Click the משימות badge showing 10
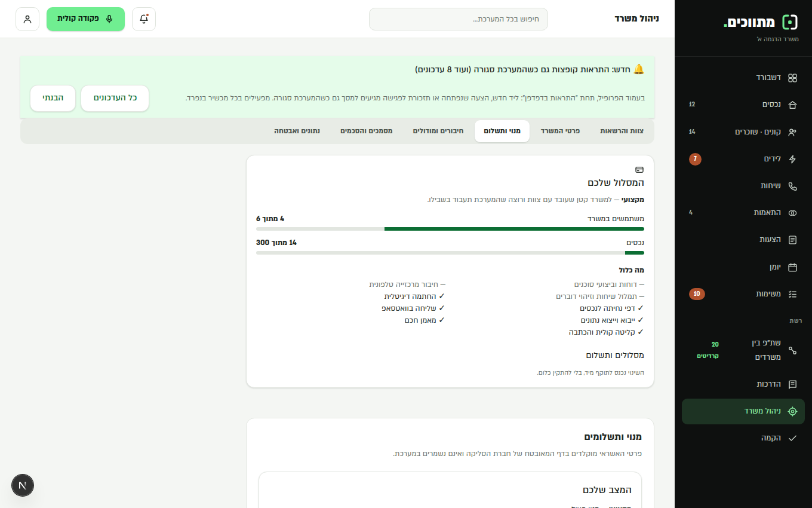The height and width of the screenshot is (508, 812). point(697,294)
